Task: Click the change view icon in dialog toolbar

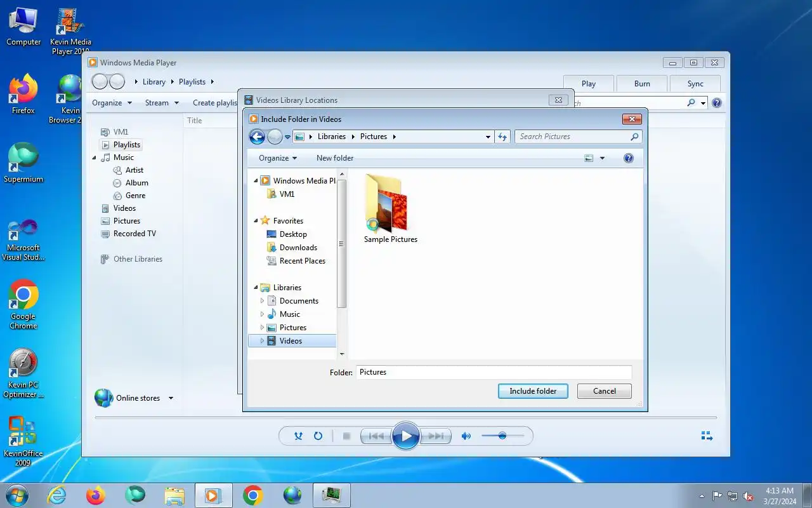Action: click(x=589, y=158)
